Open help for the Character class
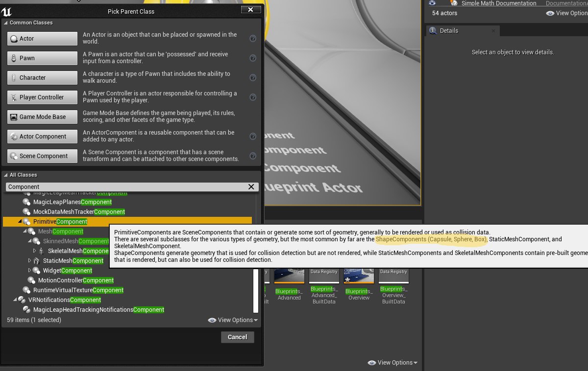This screenshot has width=588, height=371. coord(253,78)
